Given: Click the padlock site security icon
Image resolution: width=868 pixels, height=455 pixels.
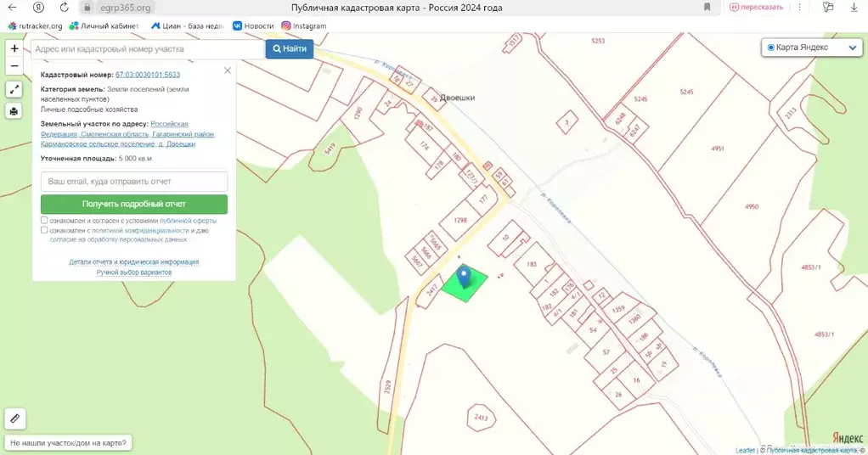Looking at the screenshot, I should 87,8.
